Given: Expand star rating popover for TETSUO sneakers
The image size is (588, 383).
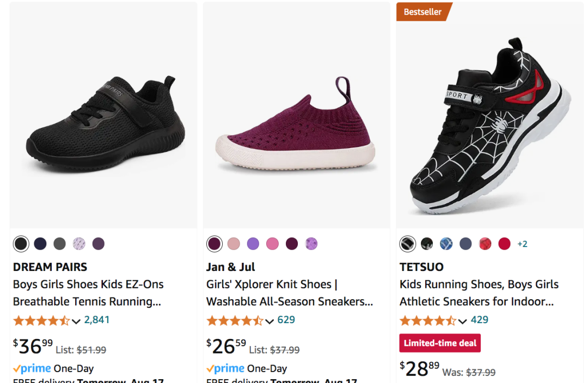Looking at the screenshot, I should tap(463, 321).
